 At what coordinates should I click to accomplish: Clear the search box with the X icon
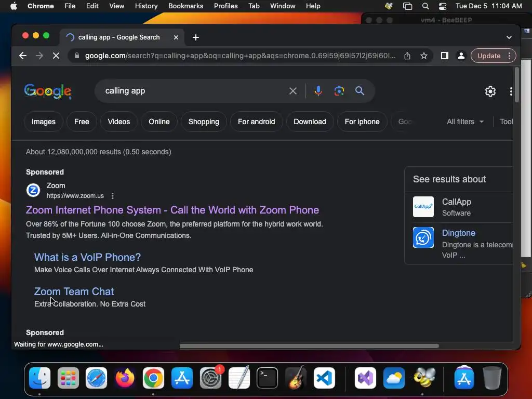(x=293, y=91)
